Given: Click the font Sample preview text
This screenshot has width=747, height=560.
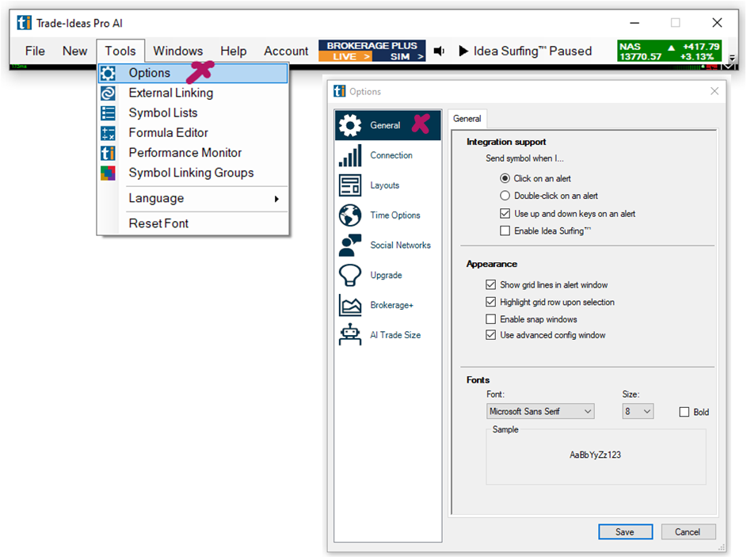Looking at the screenshot, I should click(595, 455).
